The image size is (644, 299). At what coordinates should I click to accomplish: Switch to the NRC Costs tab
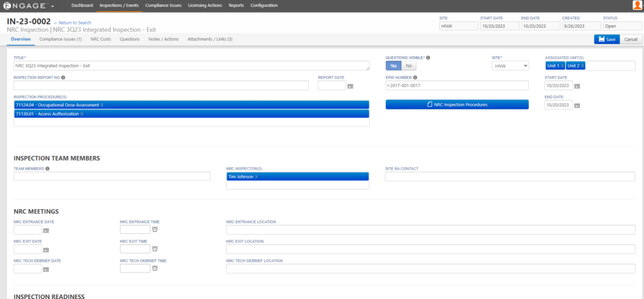coord(101,39)
